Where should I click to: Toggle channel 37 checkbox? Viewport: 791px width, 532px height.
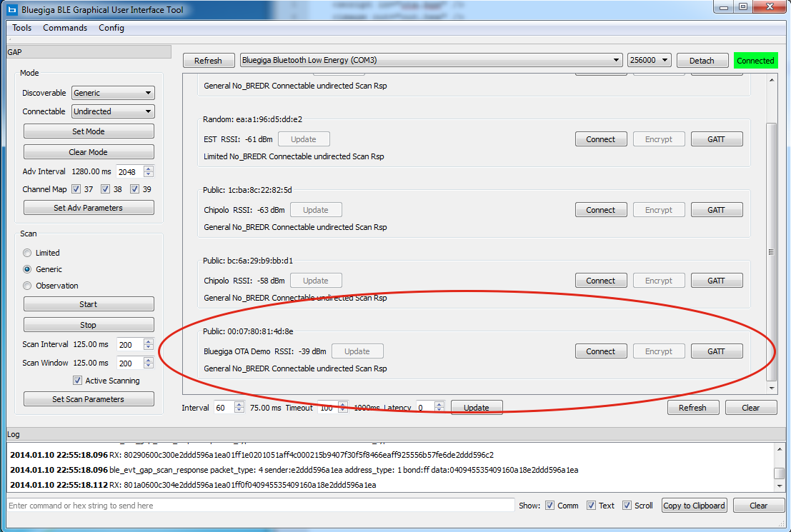[76, 189]
